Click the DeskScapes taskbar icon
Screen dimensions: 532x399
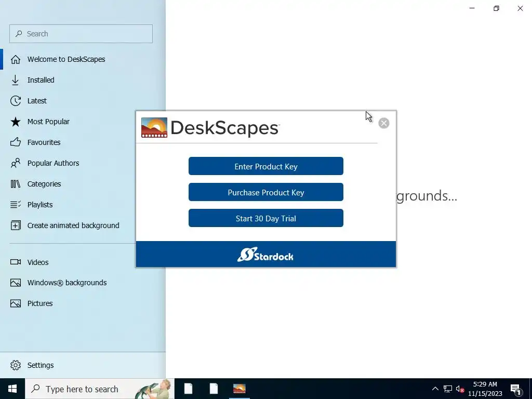pos(239,389)
